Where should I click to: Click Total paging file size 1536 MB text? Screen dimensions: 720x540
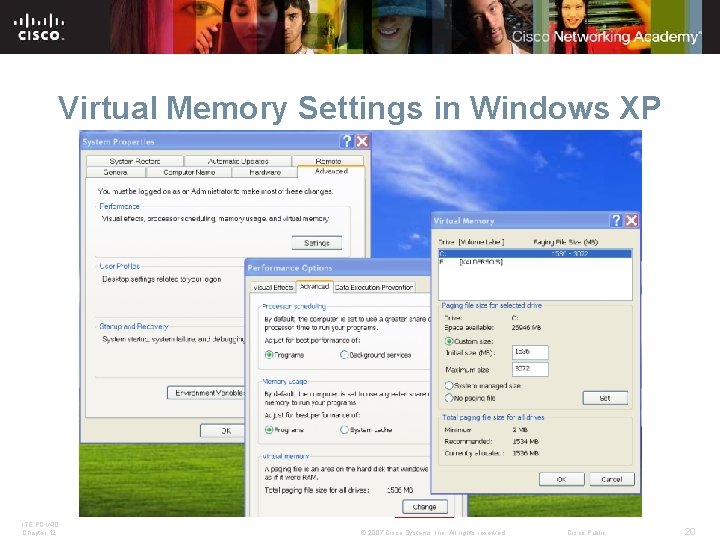[x=400, y=490]
